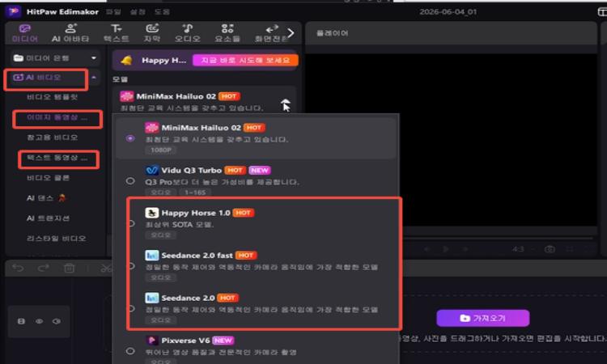Viewport: 607px width, 364px height.
Task: Click the NEW badge beside Pixverse V6
Action: (223, 341)
